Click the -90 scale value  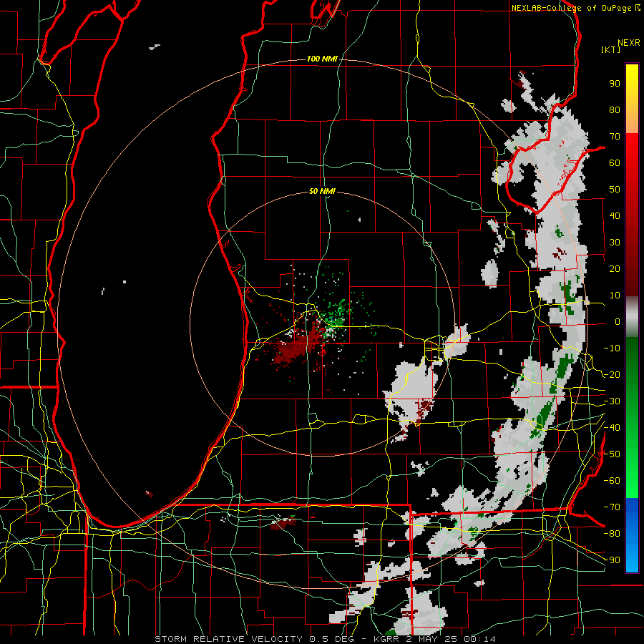(612, 560)
